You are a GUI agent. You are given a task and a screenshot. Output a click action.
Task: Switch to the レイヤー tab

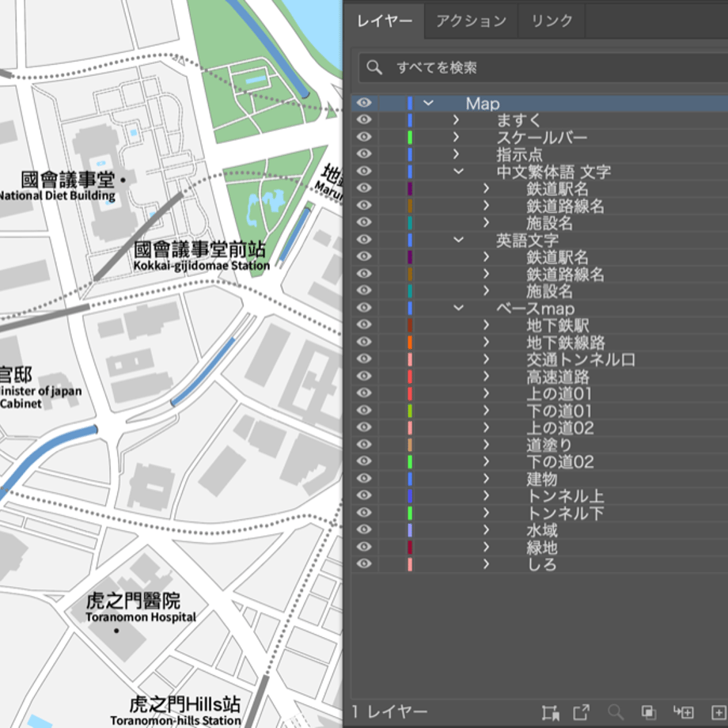pos(385,21)
